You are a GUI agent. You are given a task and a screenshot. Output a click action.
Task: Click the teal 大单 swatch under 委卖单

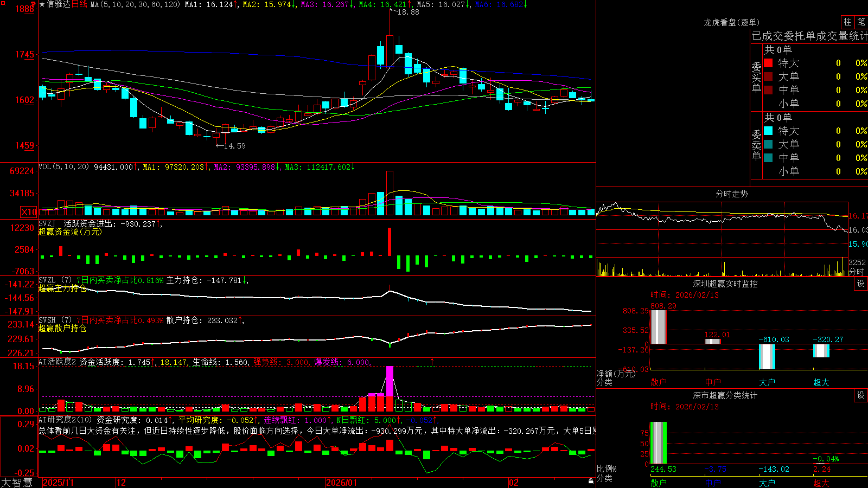point(768,144)
